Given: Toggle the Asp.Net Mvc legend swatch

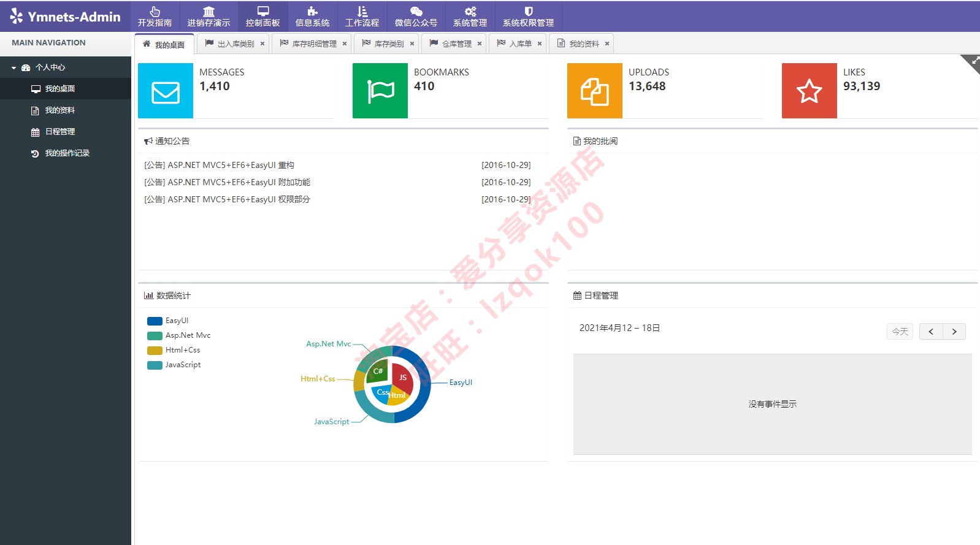Looking at the screenshot, I should tap(155, 335).
